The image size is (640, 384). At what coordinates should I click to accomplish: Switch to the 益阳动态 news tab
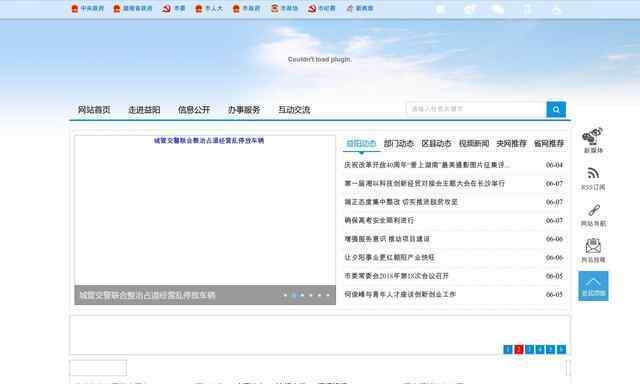click(361, 143)
